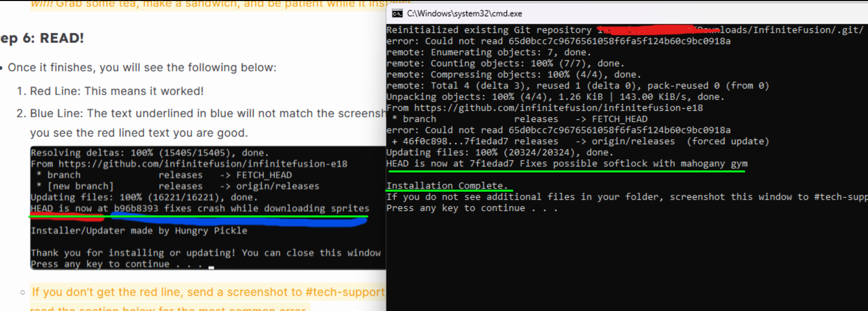Open the embedded installer screenshot image
The image size is (868, 311).
click(208, 208)
